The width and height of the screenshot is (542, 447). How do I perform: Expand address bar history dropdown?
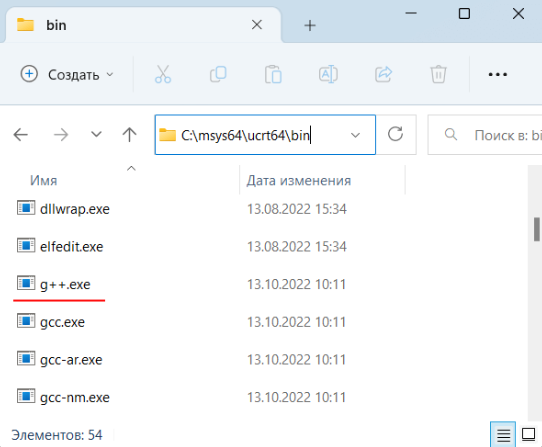[355, 135]
